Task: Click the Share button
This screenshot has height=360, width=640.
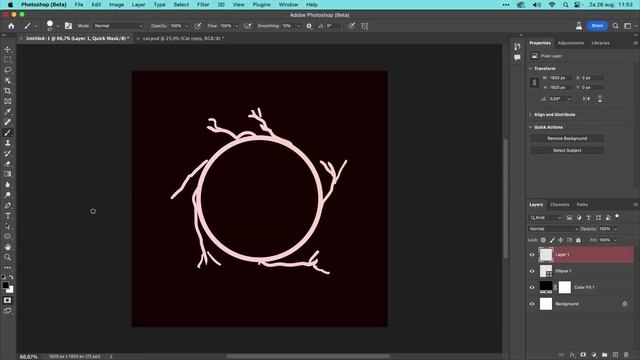Action: [x=597, y=26]
